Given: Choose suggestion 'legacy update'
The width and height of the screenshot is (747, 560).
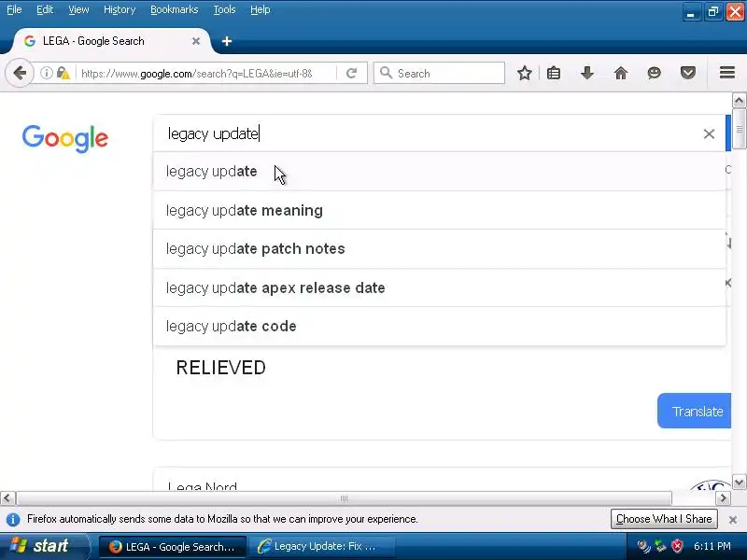Looking at the screenshot, I should (439, 172).
